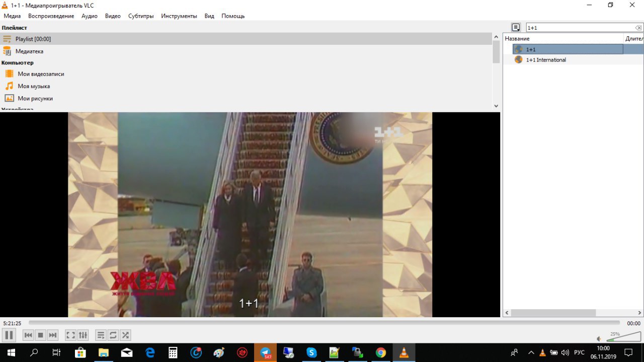Open the Windows Start menu
644x362 pixels.
click(x=11, y=352)
